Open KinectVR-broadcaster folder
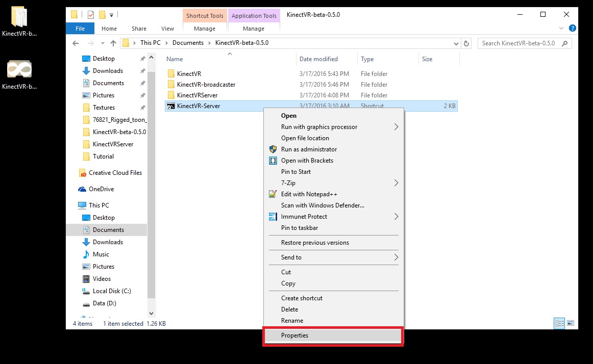Image resolution: width=593 pixels, height=364 pixels. point(206,85)
